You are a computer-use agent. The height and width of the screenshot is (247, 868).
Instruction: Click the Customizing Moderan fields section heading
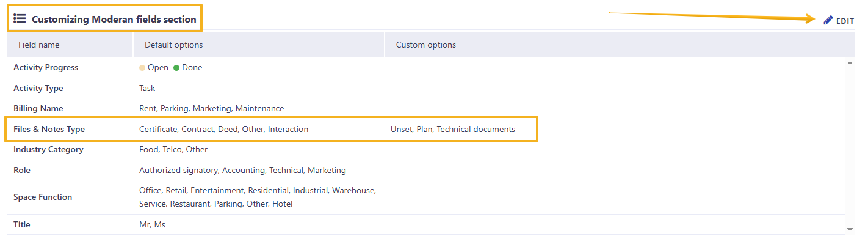point(114,19)
